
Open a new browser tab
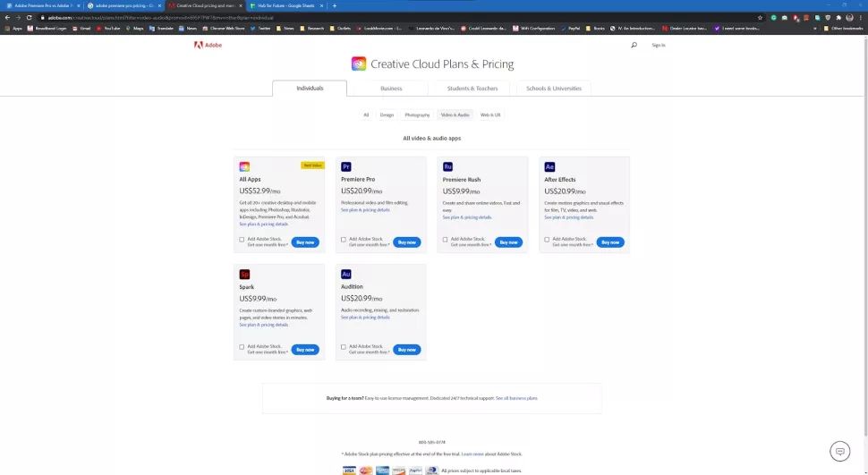335,5
